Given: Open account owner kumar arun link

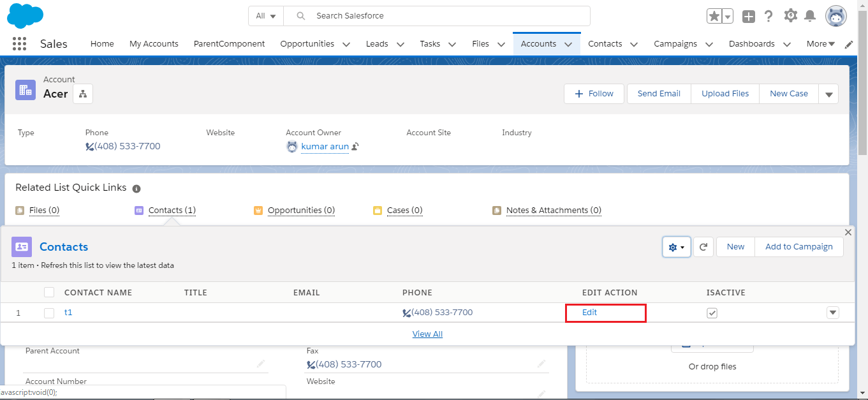Looking at the screenshot, I should point(325,147).
